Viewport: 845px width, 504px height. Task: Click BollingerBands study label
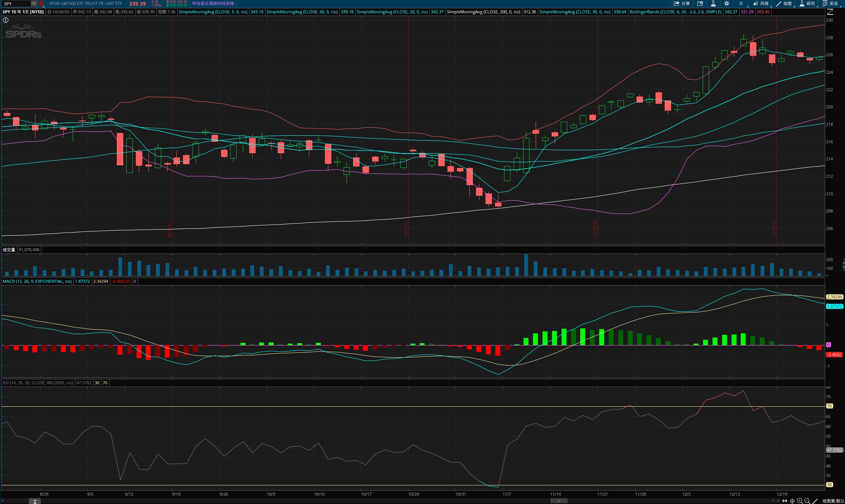point(676,12)
